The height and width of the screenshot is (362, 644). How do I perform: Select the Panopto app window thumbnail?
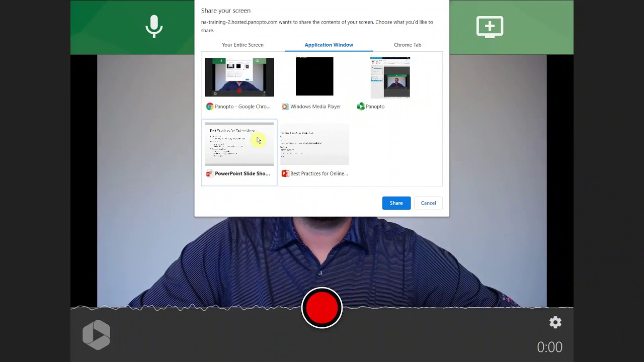pyautogui.click(x=390, y=77)
